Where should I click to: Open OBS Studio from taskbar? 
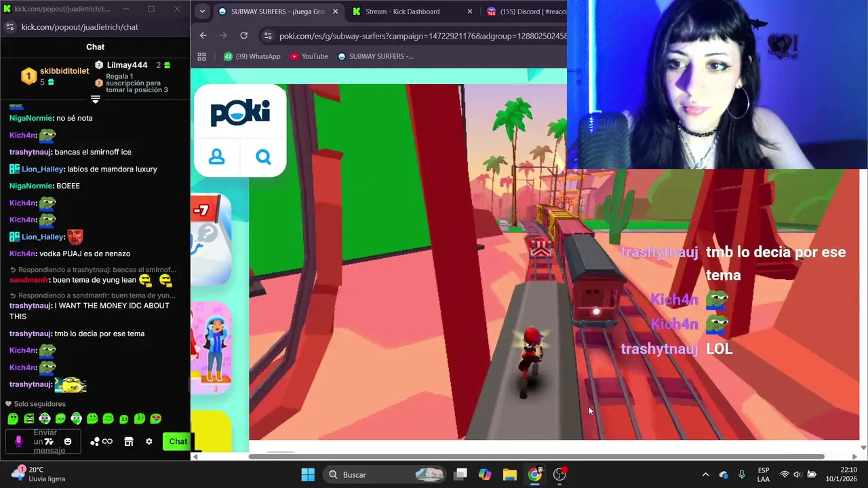tap(560, 474)
